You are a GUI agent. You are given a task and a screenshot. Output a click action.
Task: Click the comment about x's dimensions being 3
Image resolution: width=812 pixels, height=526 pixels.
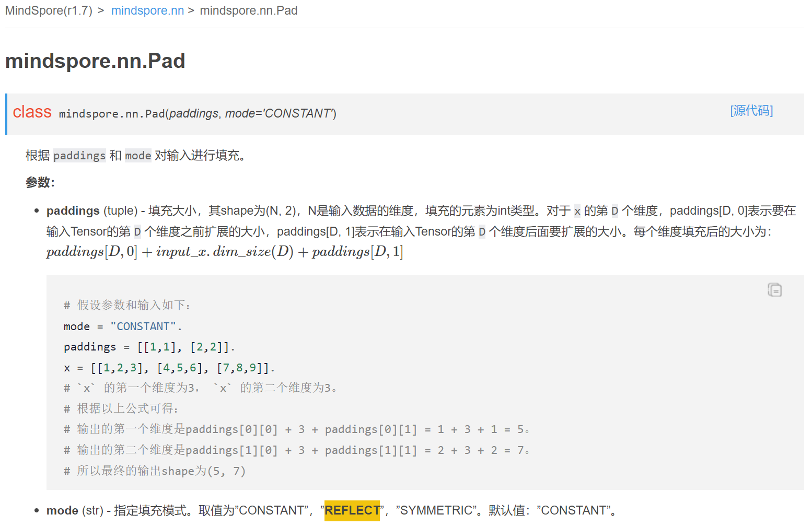[201, 388]
